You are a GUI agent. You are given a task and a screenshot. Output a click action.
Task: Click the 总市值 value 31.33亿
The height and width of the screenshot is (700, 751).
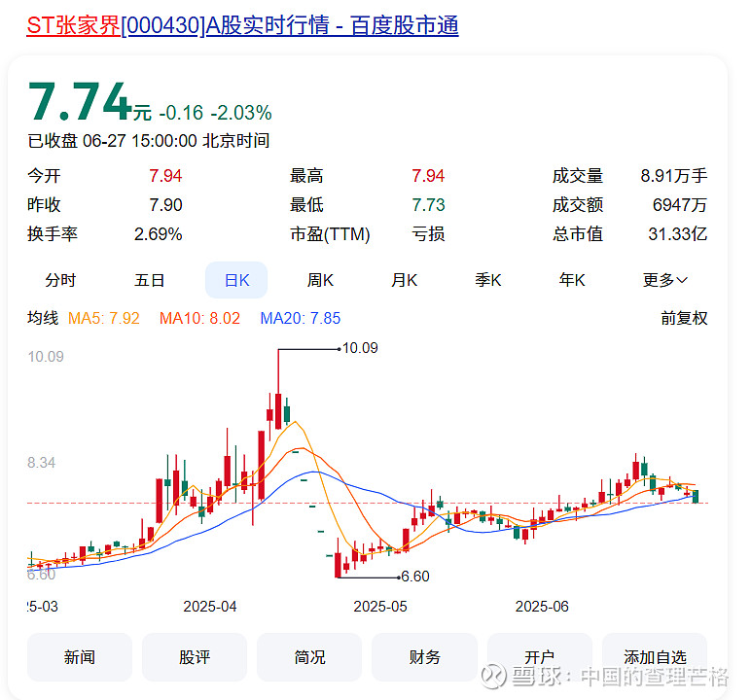678,234
